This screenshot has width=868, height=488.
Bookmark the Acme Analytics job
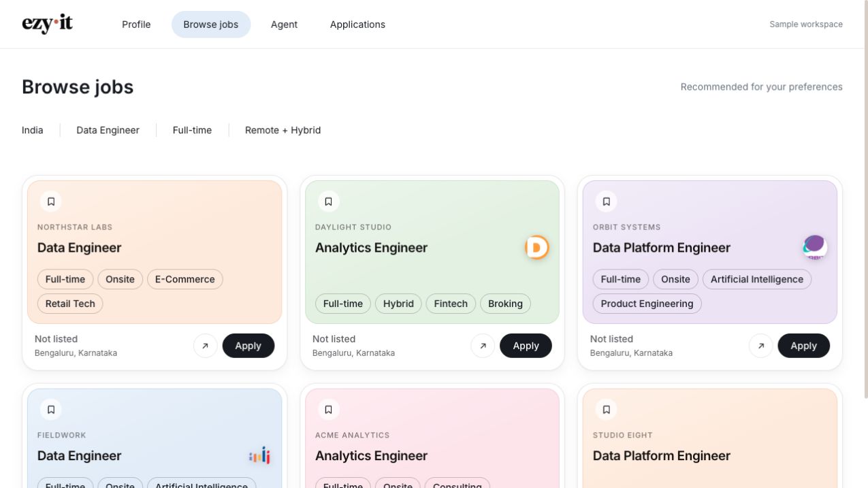[x=329, y=410]
